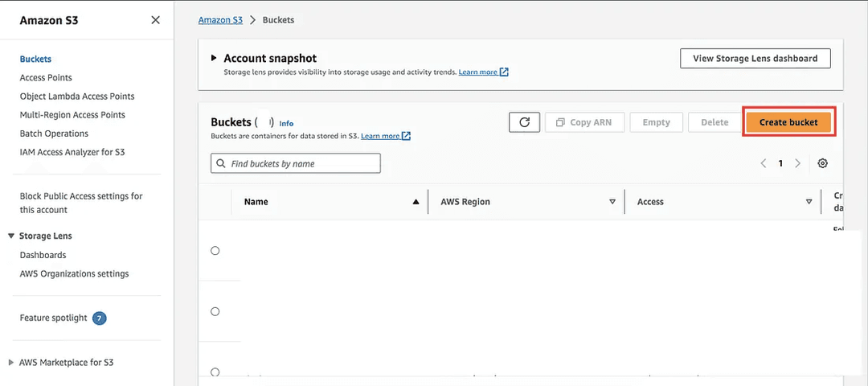Click the Find buckets by name field
868x386 pixels.
tap(296, 163)
